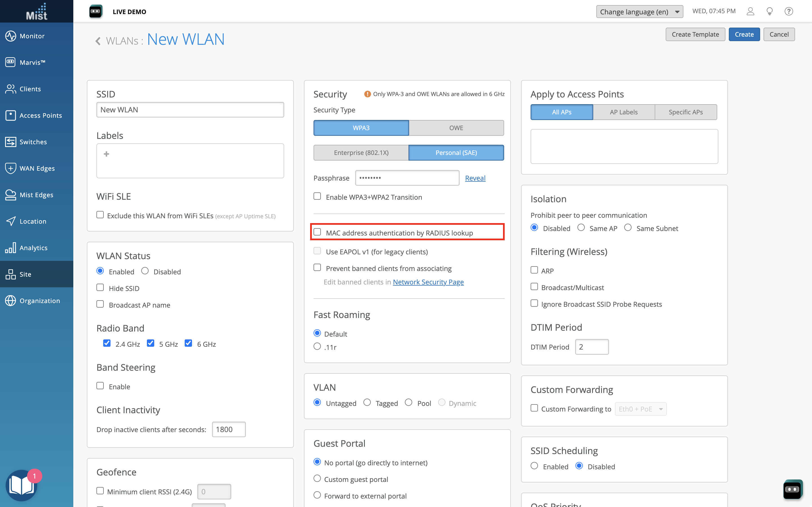Click the Create button
Viewport: 812px width, 507px height.
tap(744, 34)
